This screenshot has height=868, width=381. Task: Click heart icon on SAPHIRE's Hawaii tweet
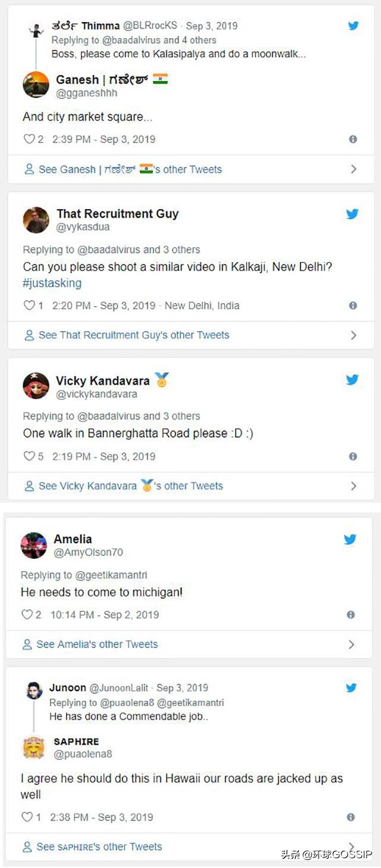[27, 817]
